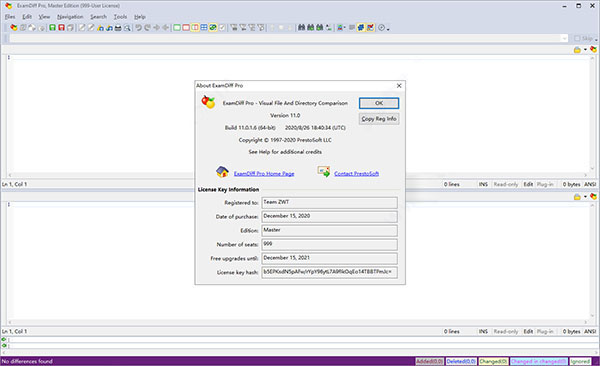This screenshot has width=600, height=366.
Task: Expand folder history arrow in upper pane
Action: coord(585,50)
